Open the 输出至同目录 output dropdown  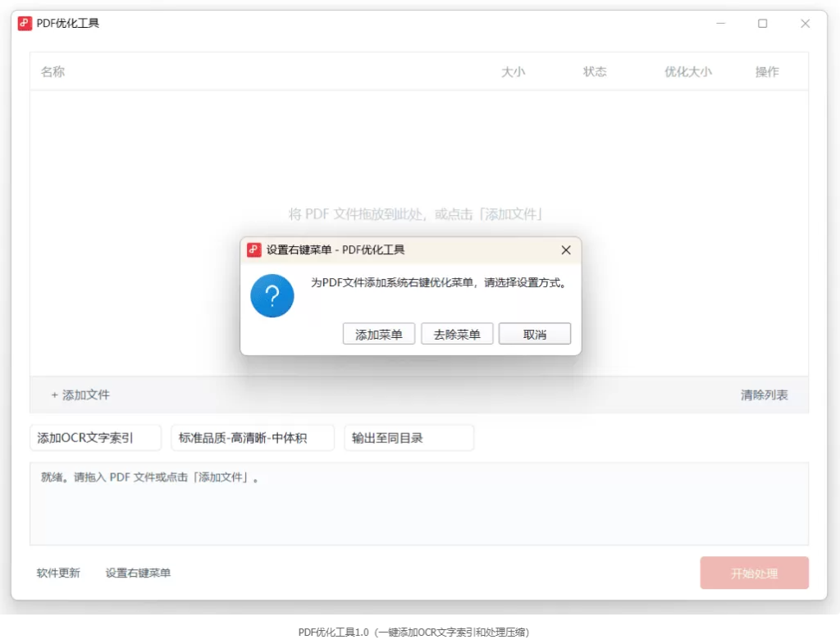[x=409, y=438]
